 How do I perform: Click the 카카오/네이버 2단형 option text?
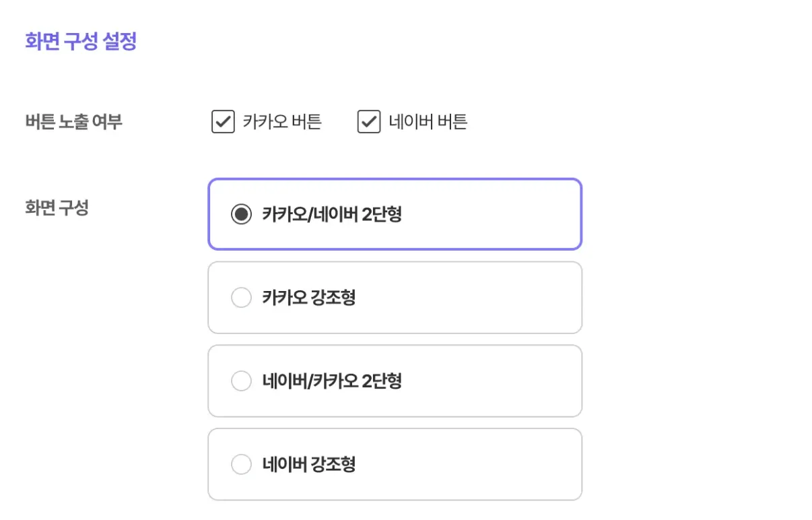(332, 215)
